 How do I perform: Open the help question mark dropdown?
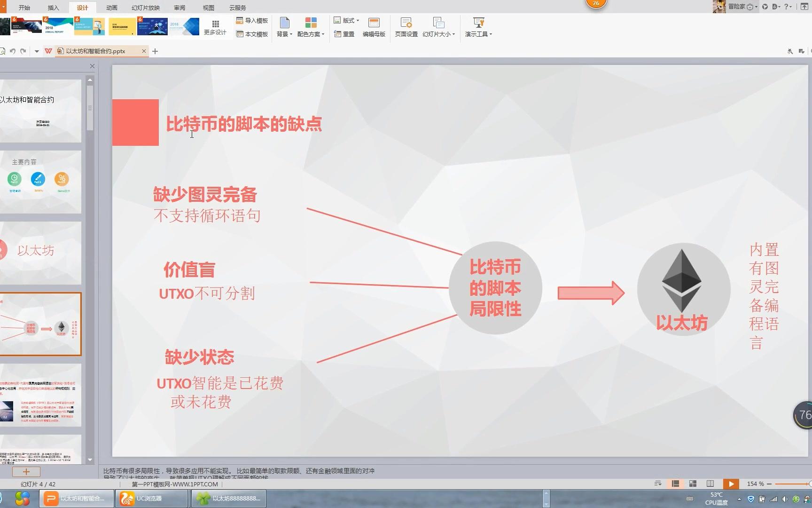[788, 7]
